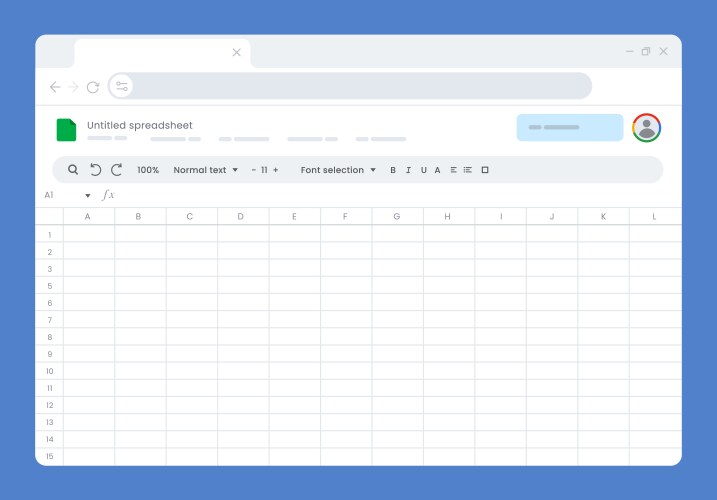Screen dimensions: 717x500
Task: Open the user profile avatar
Action: [x=647, y=128]
